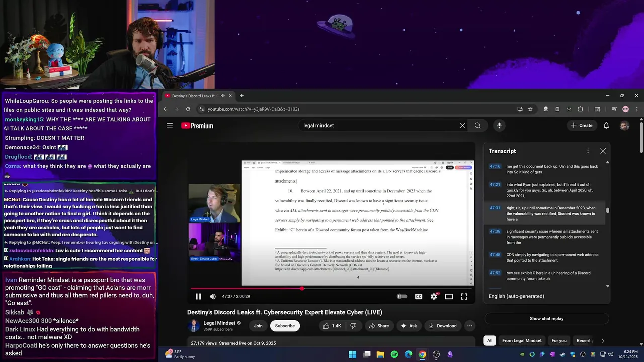Open File Explorer from the taskbar
This screenshot has height=362, width=644.
tap(380, 354)
